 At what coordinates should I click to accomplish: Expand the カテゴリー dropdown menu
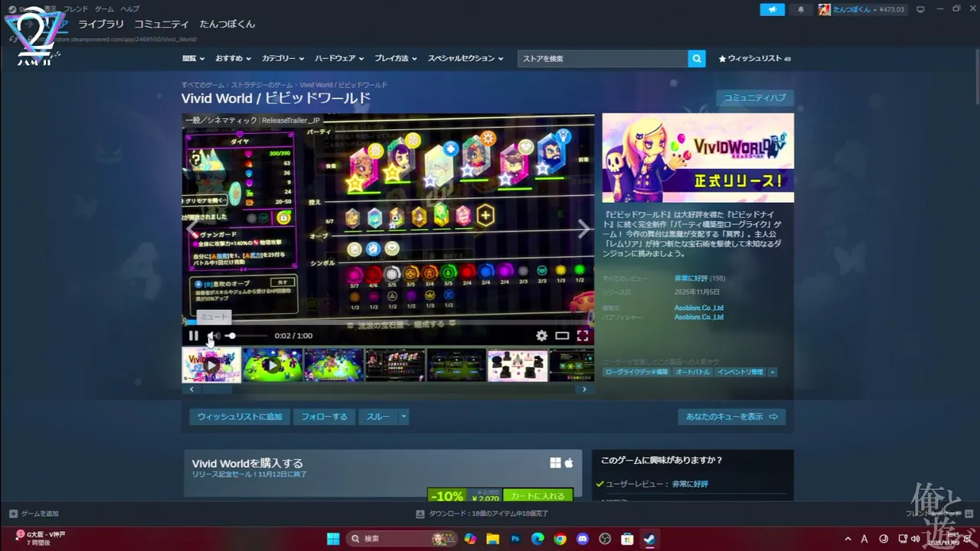(283, 58)
